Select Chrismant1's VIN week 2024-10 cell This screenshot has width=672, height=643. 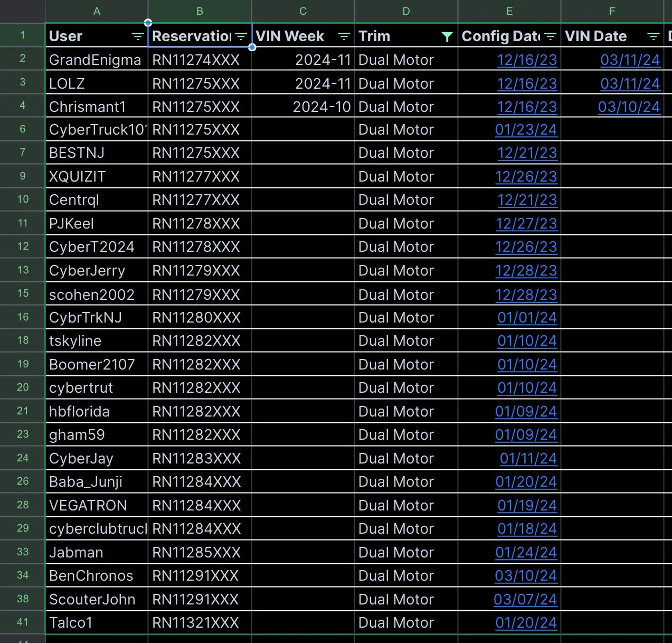(x=303, y=106)
